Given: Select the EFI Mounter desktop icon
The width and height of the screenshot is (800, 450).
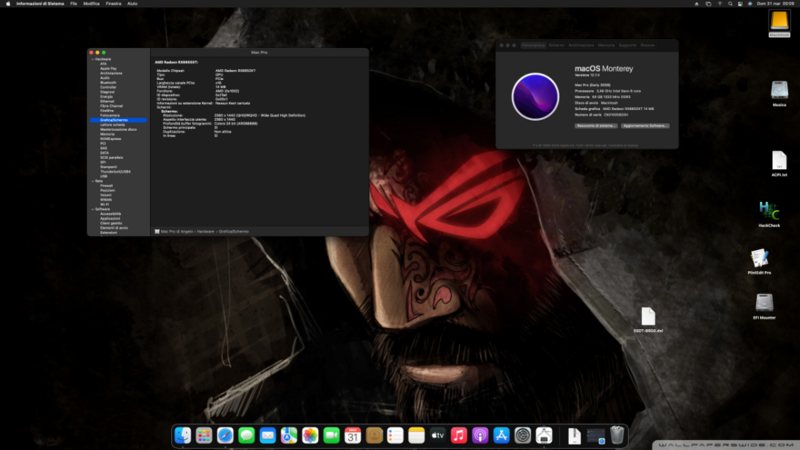Looking at the screenshot, I should 765,304.
